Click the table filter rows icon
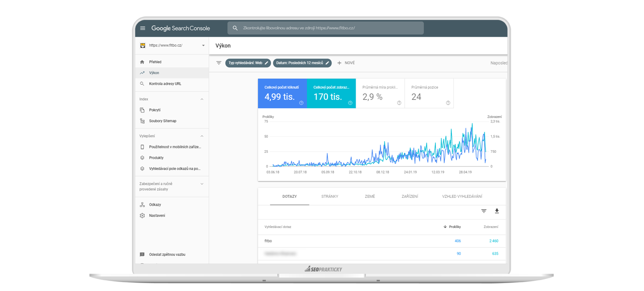Image resolution: width=644 pixels, height=291 pixels. pyautogui.click(x=484, y=211)
